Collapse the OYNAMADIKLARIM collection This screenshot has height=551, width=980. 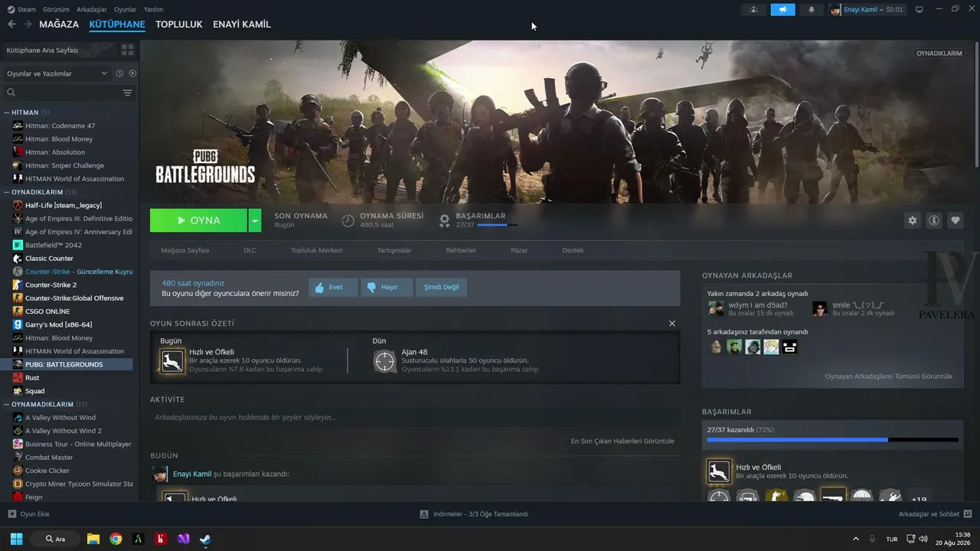[x=6, y=404]
